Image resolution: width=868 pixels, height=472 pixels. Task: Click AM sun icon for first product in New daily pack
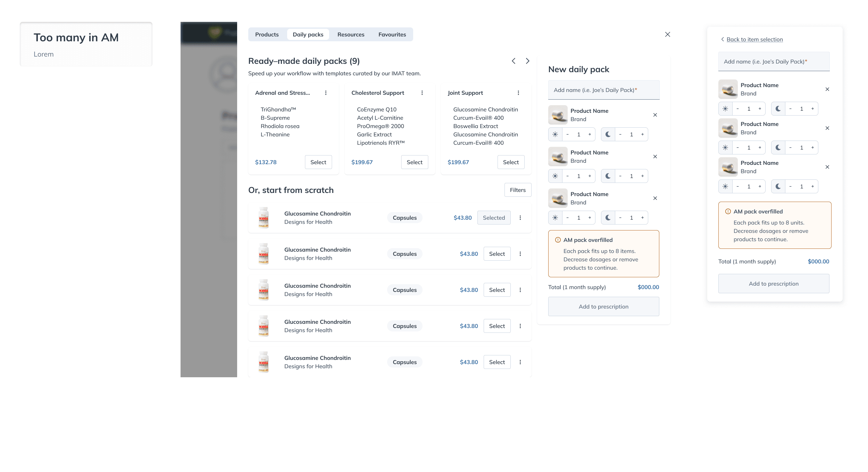coord(555,134)
